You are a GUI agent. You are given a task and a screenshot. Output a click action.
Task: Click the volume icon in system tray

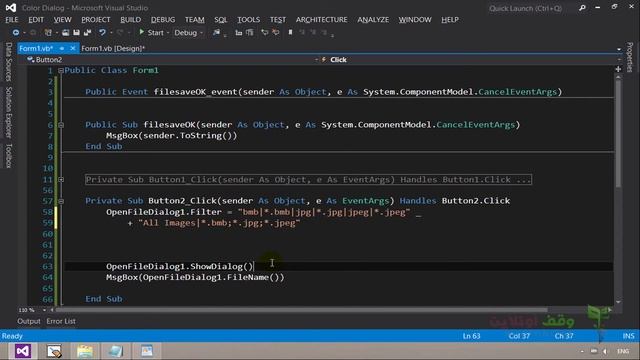tap(605, 351)
